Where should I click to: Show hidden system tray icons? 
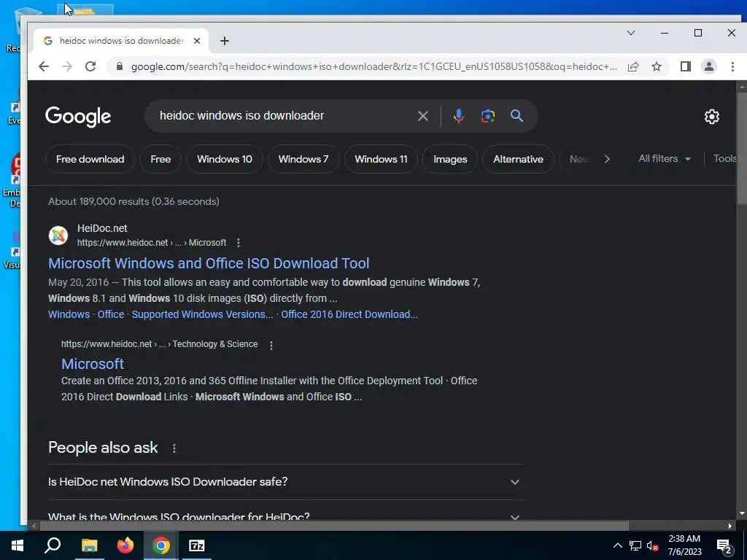617,545
